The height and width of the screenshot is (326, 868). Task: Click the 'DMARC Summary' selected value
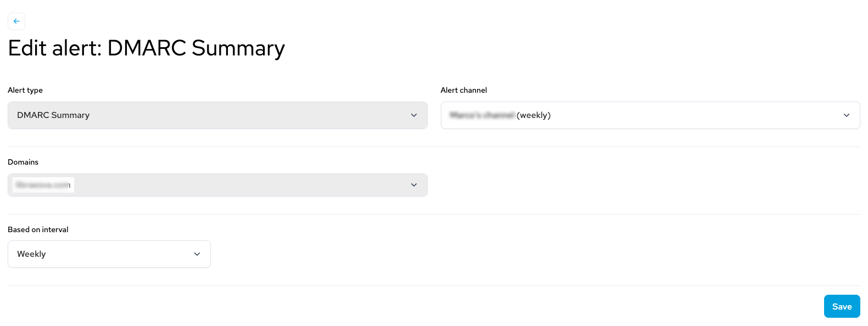[53, 115]
